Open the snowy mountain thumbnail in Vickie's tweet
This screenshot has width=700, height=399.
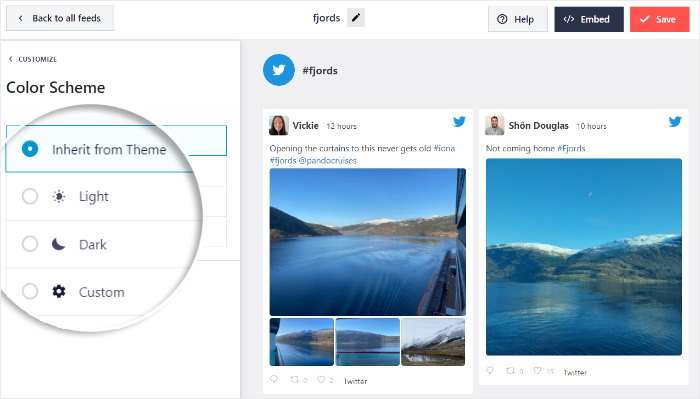433,342
